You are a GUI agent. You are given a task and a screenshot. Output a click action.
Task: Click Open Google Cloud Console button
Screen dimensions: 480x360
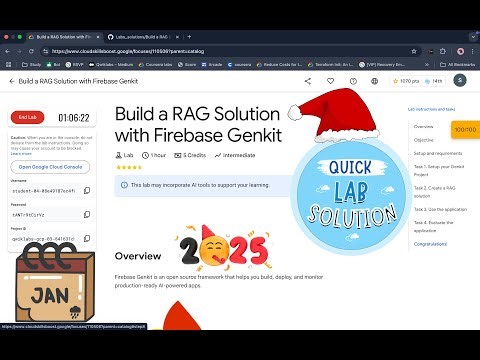(50, 167)
